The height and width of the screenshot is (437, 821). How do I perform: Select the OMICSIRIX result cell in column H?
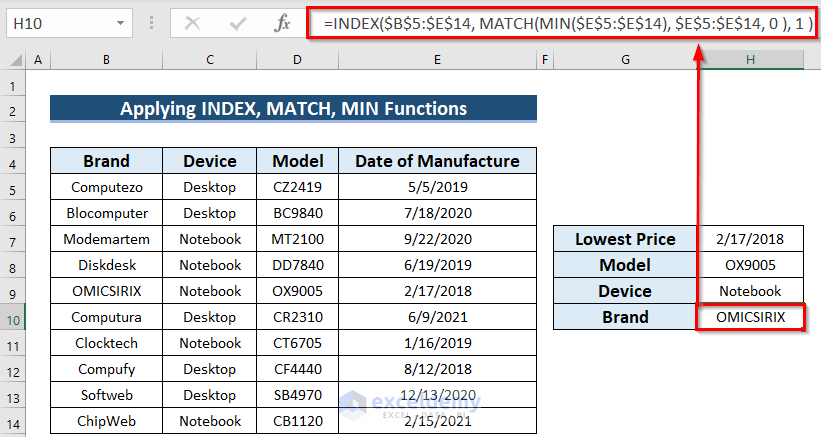750,317
